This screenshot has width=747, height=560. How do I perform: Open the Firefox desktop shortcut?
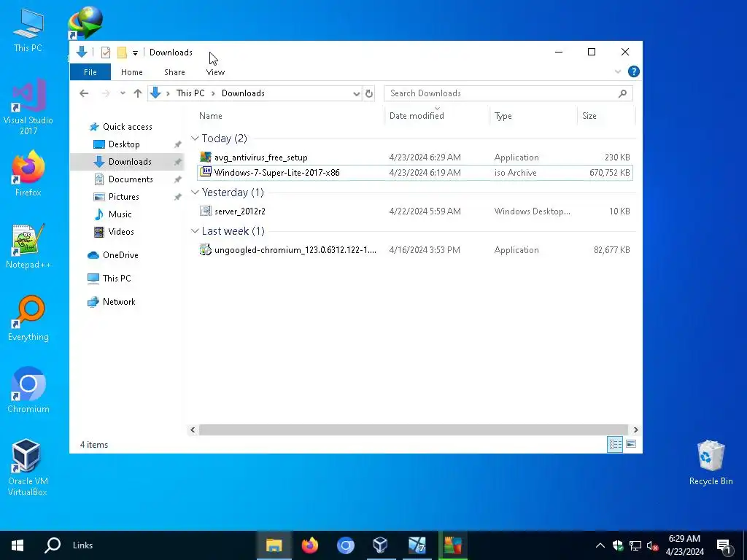tap(28, 174)
